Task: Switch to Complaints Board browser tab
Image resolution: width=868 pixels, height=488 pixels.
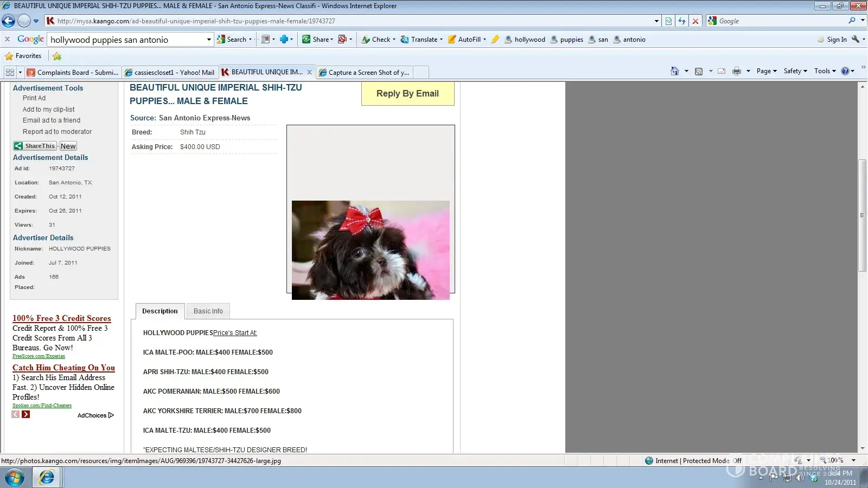Action: [x=73, y=72]
